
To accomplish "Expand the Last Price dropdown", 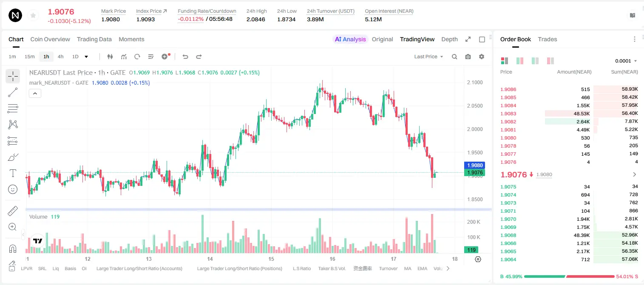I will pos(429,57).
